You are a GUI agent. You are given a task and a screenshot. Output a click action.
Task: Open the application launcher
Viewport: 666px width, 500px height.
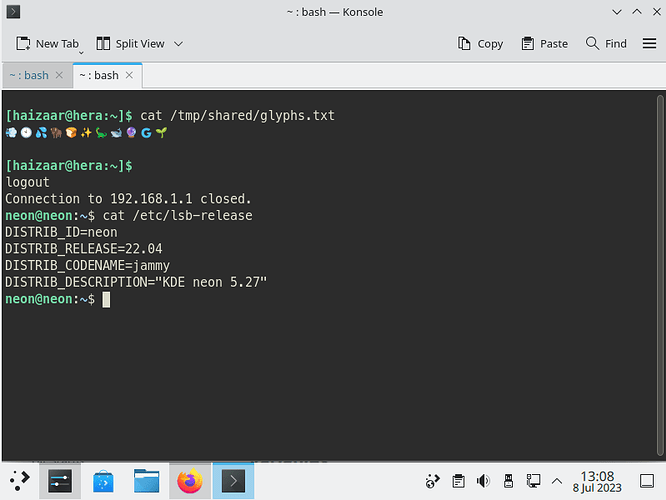click(20, 481)
